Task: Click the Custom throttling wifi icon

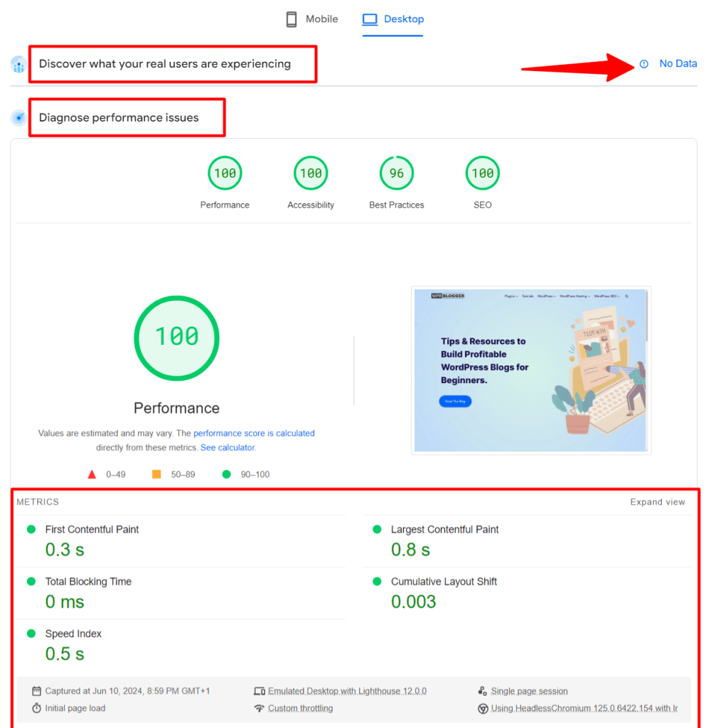Action: [260, 708]
